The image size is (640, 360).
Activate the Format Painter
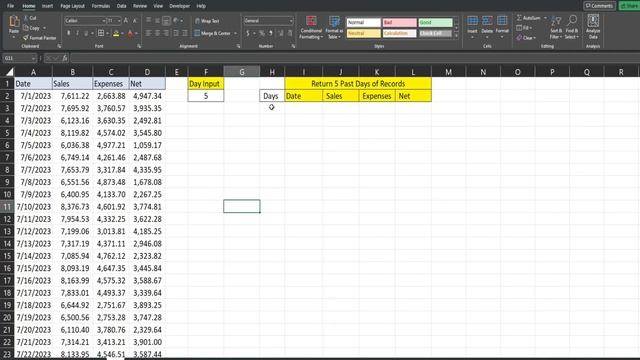click(x=40, y=38)
